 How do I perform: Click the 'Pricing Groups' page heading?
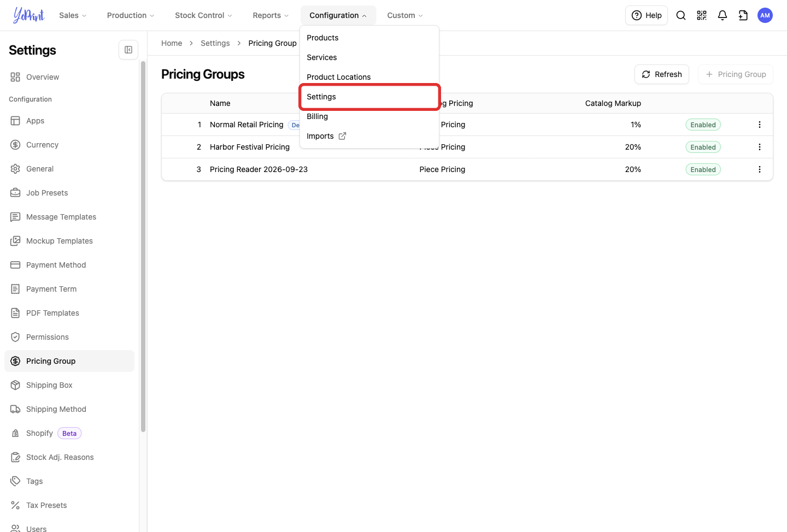(x=203, y=74)
